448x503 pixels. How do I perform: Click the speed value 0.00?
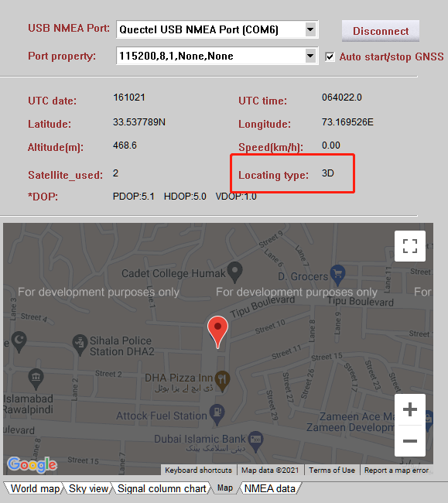click(331, 145)
